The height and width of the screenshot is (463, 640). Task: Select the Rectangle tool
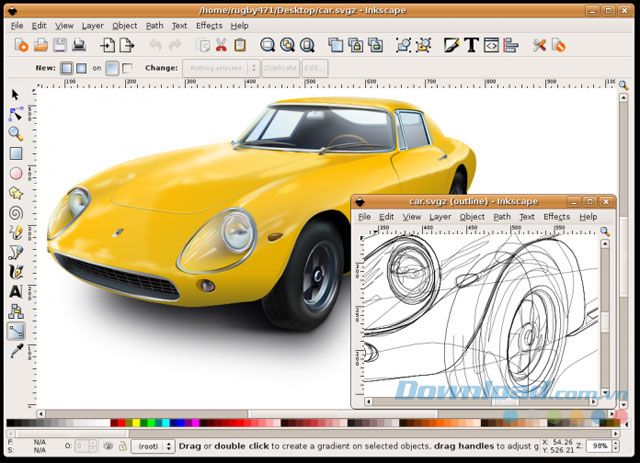[16, 154]
